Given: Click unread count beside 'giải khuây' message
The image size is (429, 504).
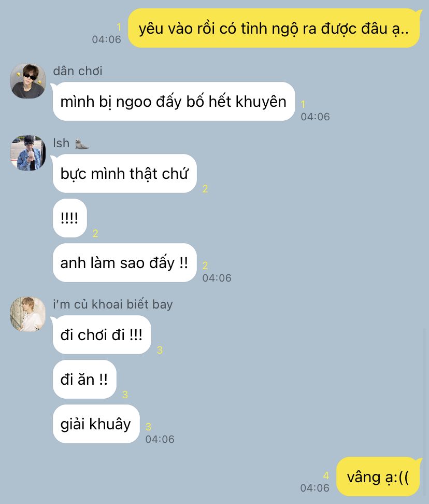Looking at the screenshot, I should [x=148, y=427].
